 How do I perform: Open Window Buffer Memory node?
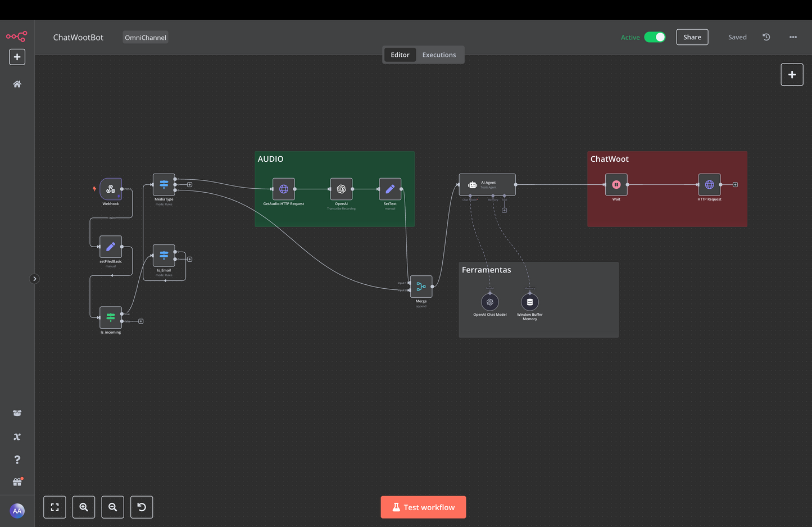[529, 302]
